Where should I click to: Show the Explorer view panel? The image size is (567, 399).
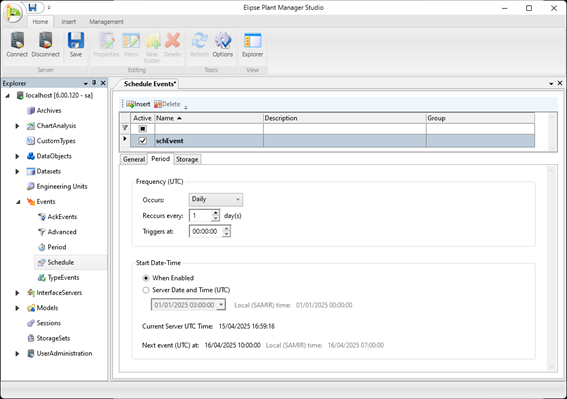252,44
